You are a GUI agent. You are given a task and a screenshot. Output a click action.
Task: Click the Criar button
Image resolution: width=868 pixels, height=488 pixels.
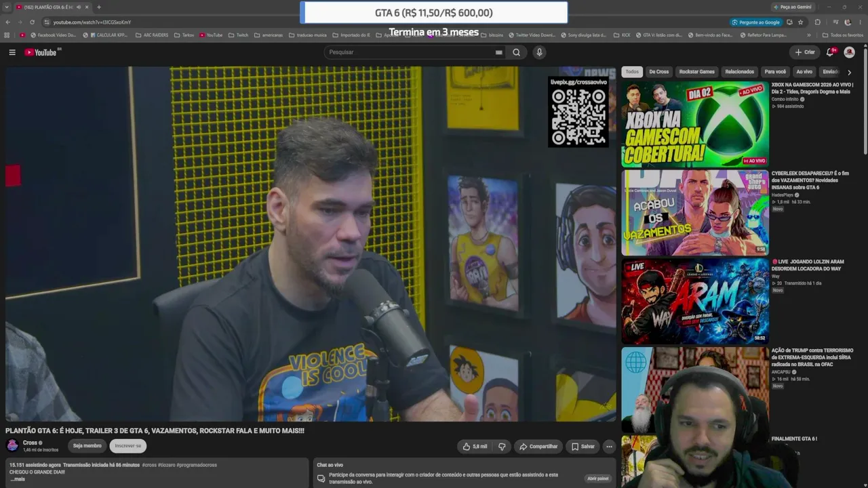point(805,52)
